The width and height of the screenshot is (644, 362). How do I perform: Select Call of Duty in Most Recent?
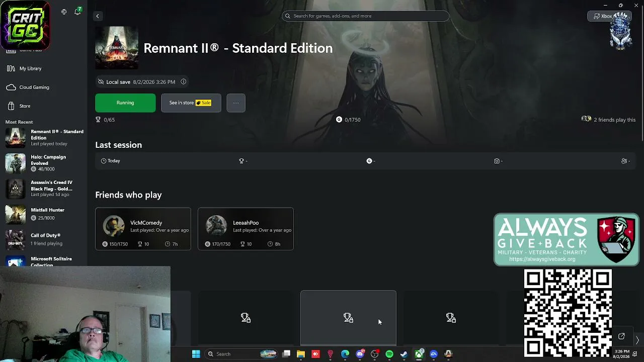[x=44, y=239]
